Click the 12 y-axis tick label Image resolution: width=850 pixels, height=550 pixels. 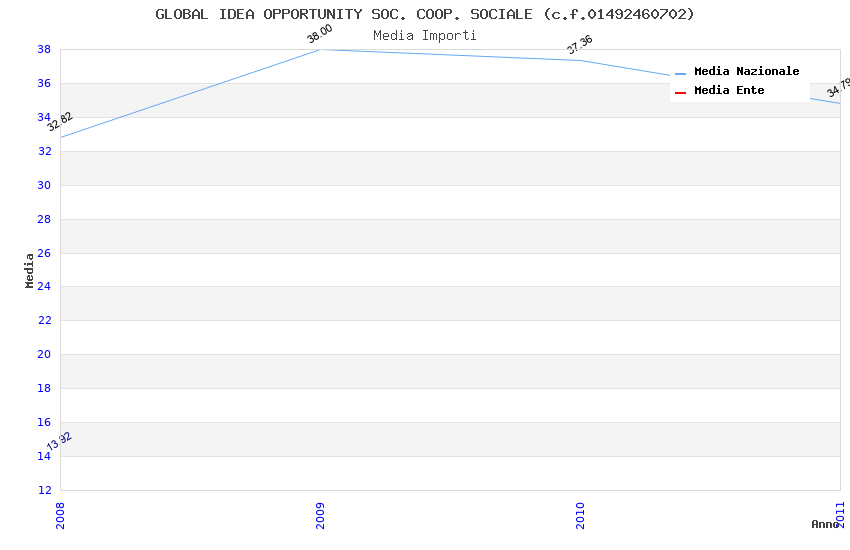click(x=44, y=490)
